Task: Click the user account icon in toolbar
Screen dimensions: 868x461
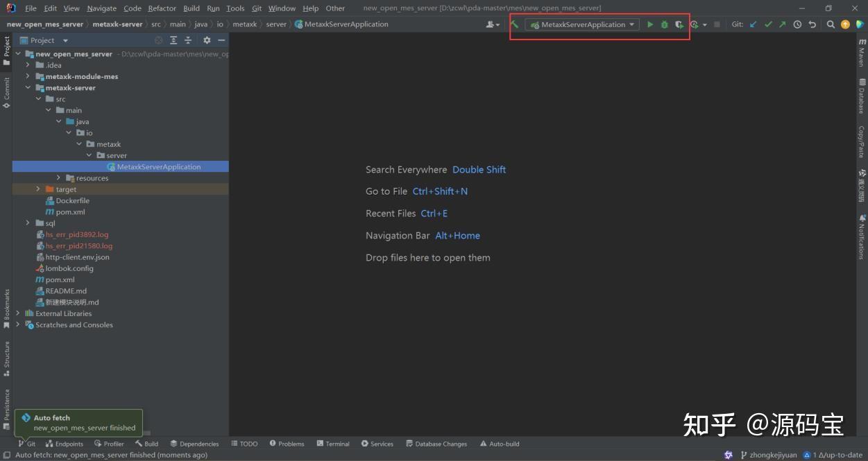Action: click(492, 24)
